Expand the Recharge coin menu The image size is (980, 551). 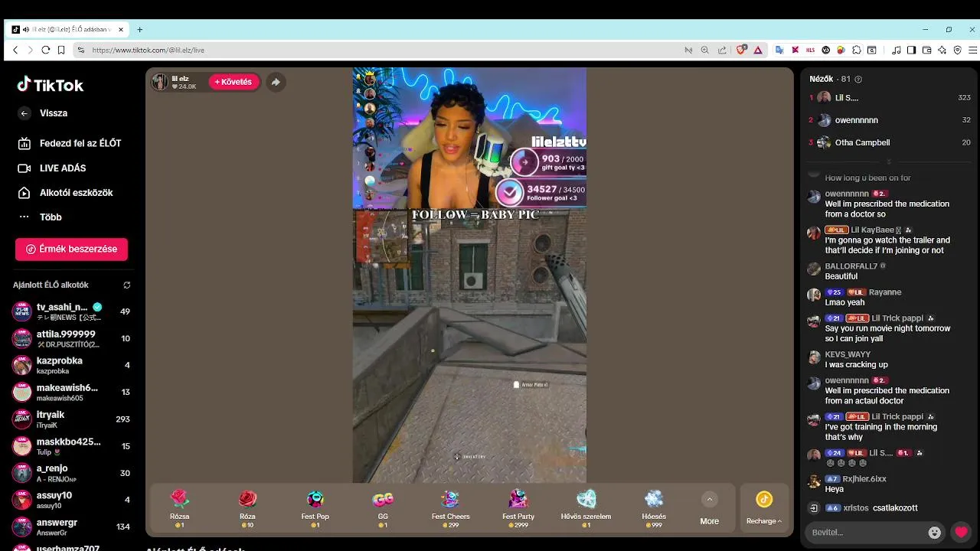pos(764,509)
